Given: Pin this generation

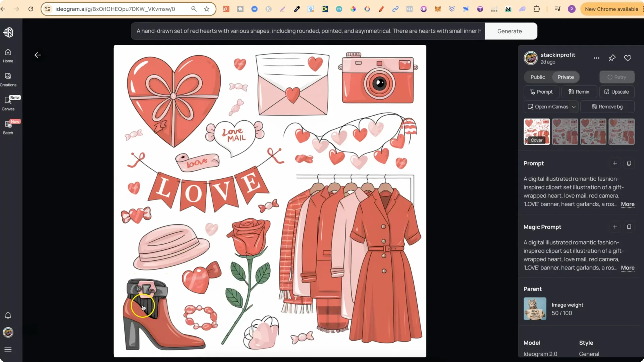Looking at the screenshot, I should click(612, 58).
